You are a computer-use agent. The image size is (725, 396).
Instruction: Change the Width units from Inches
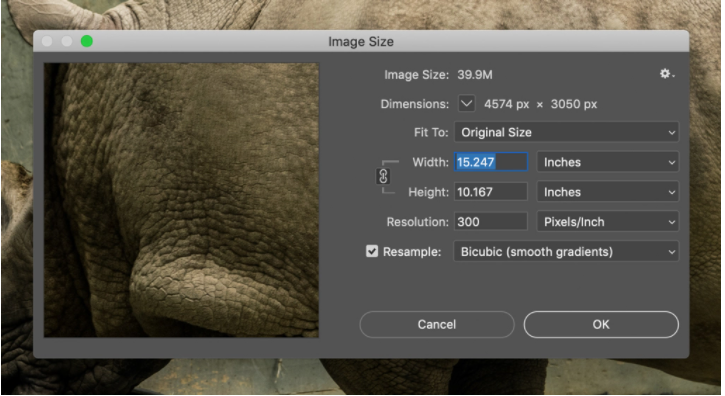(x=608, y=162)
